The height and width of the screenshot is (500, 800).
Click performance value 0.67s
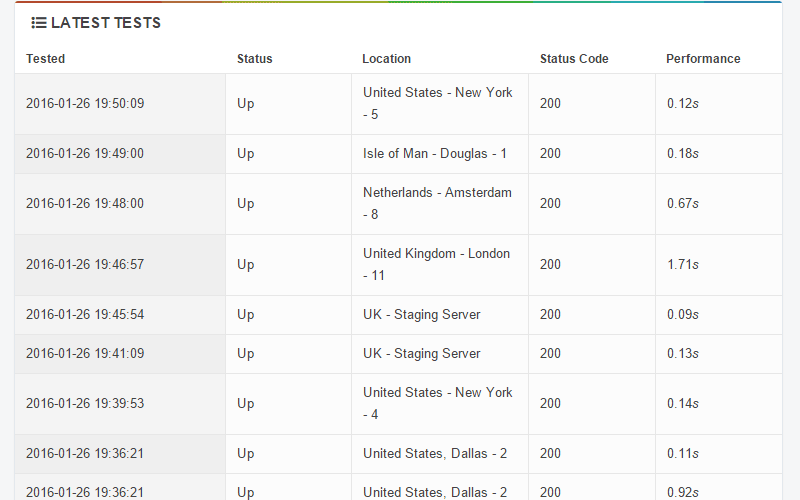click(683, 204)
